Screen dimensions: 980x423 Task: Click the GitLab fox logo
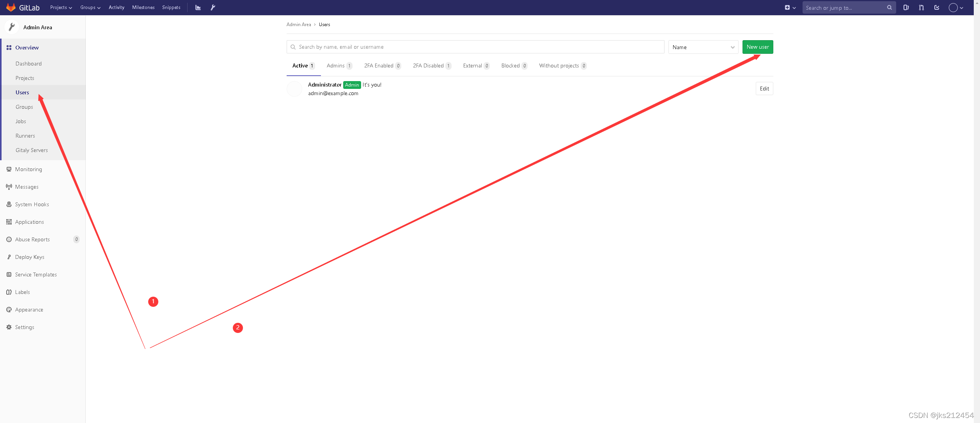(11, 7)
